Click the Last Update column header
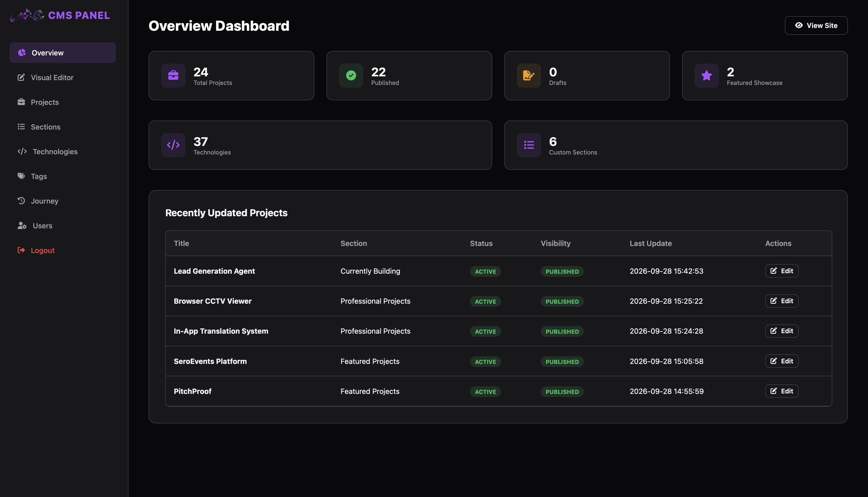The image size is (868, 497). [651, 243]
